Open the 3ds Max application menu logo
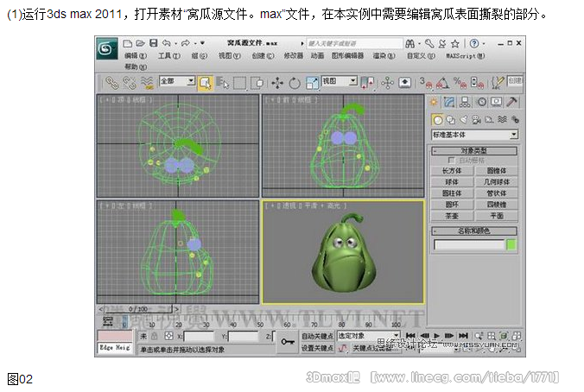The image size is (584, 392). (x=107, y=48)
